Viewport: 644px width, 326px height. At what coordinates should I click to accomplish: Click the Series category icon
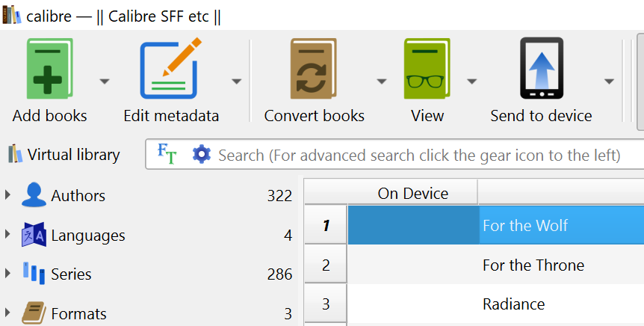pos(34,274)
